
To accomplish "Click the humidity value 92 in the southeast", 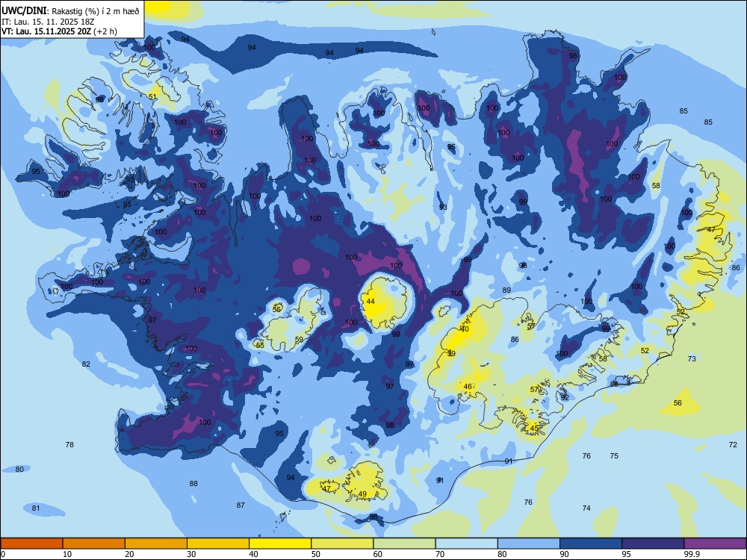I will (x=565, y=397).
